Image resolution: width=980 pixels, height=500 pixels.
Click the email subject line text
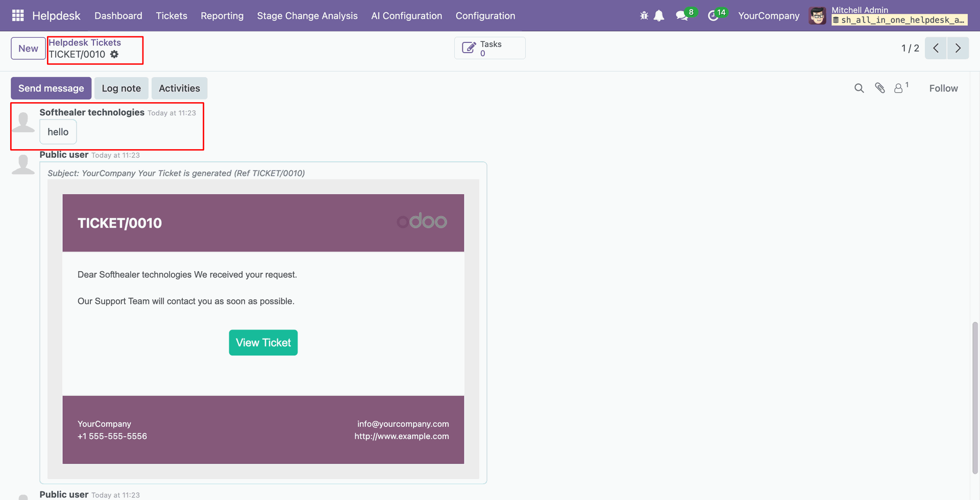176,173
